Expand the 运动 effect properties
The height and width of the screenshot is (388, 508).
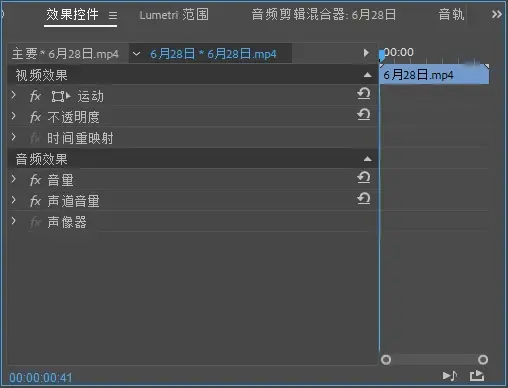point(14,96)
